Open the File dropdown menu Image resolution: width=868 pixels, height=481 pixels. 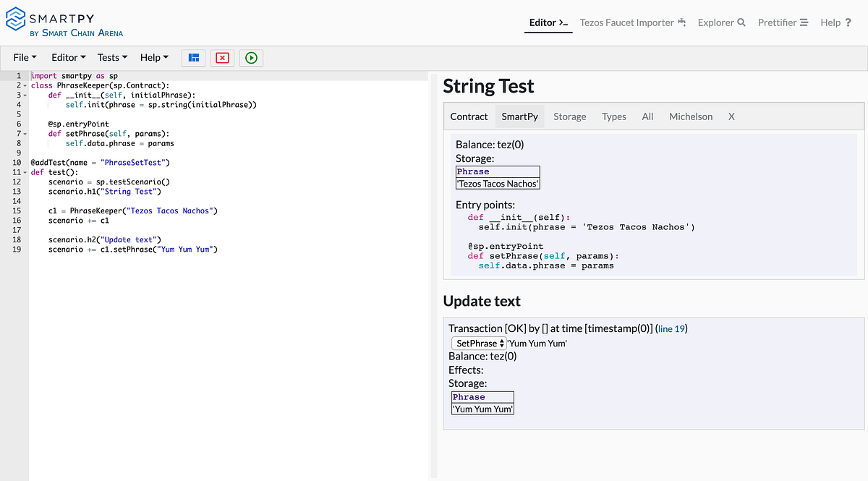[25, 58]
